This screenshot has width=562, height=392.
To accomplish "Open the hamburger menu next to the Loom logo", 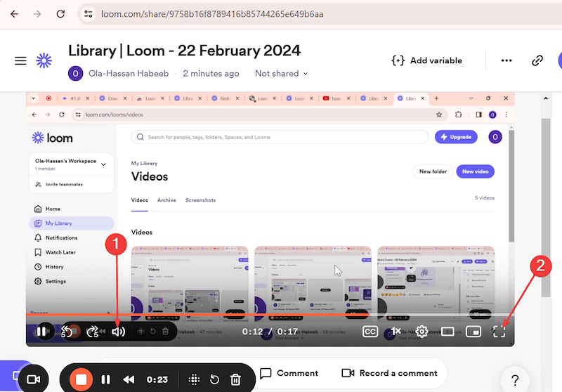I will (20, 60).
